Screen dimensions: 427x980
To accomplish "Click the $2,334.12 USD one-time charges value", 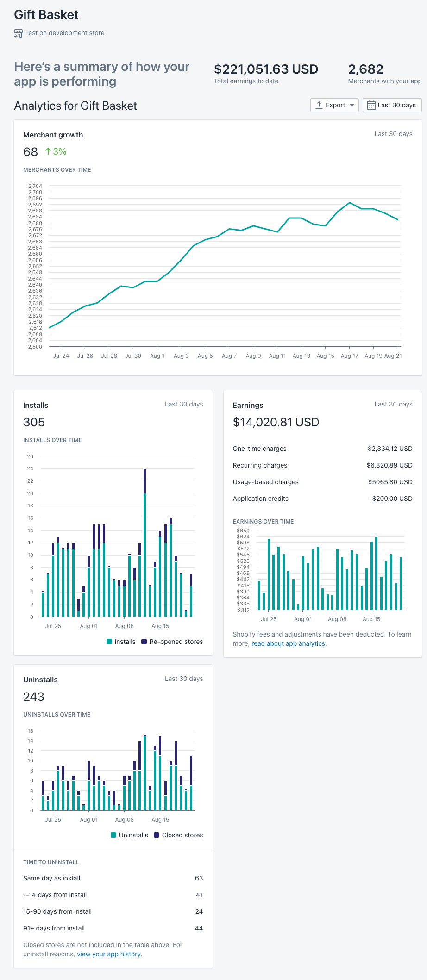I will pos(390,449).
